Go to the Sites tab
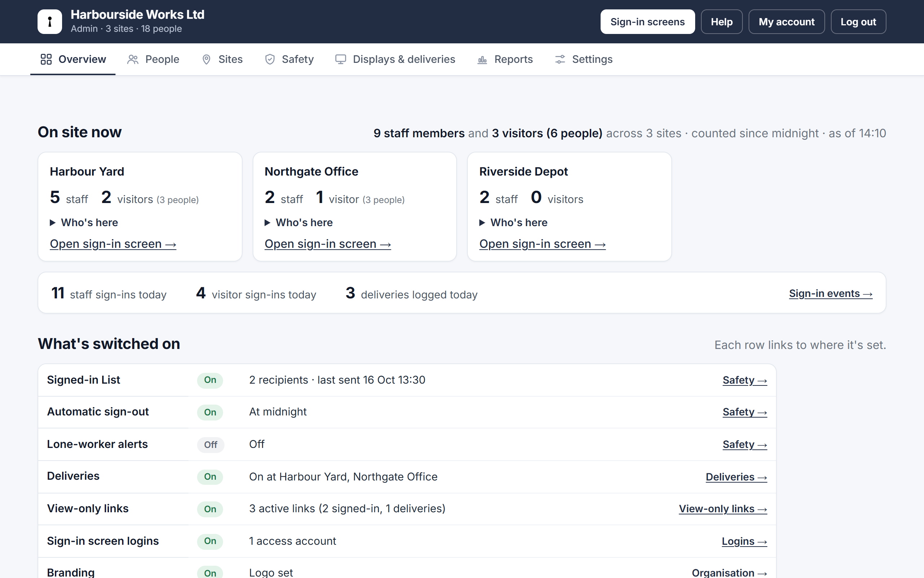The image size is (924, 578). tap(222, 59)
